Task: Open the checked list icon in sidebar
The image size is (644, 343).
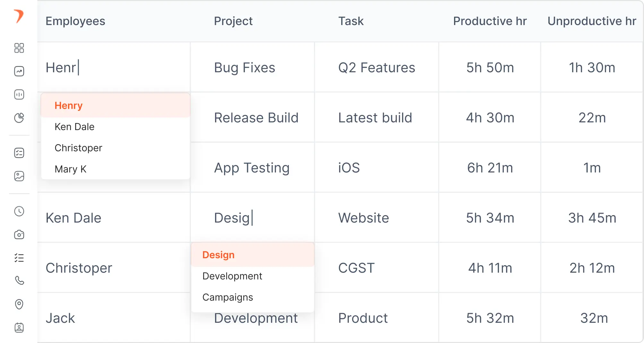Action: 19,258
